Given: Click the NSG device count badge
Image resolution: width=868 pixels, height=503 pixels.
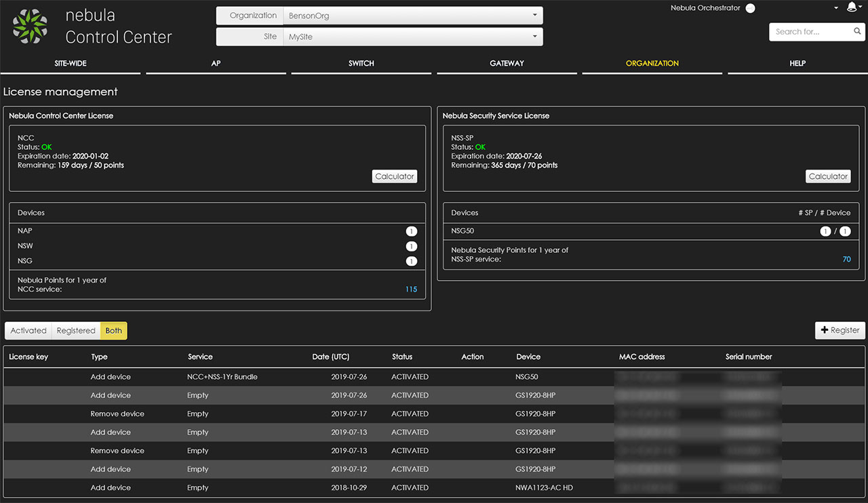Looking at the screenshot, I should (x=411, y=261).
